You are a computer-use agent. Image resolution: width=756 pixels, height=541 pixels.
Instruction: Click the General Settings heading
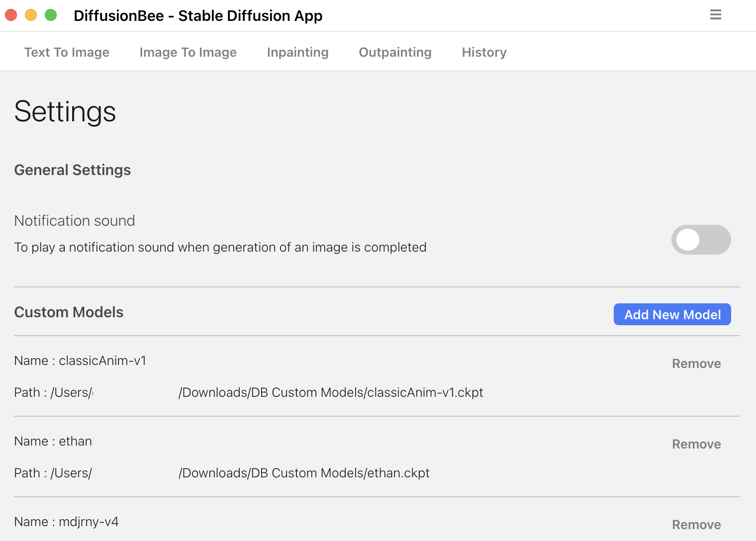click(x=73, y=170)
